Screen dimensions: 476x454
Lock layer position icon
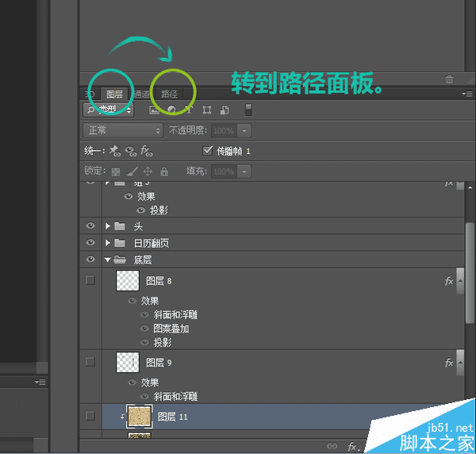148,171
